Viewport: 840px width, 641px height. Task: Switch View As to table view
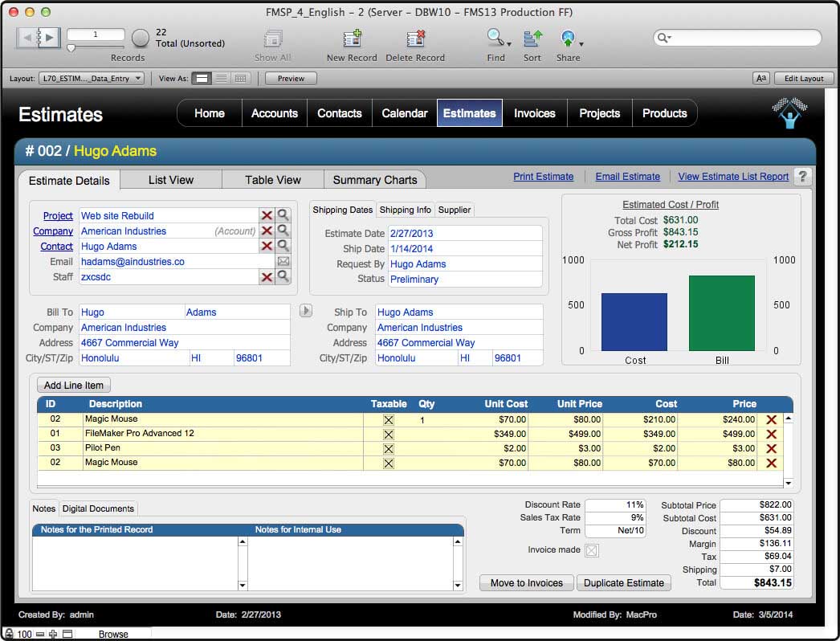241,78
